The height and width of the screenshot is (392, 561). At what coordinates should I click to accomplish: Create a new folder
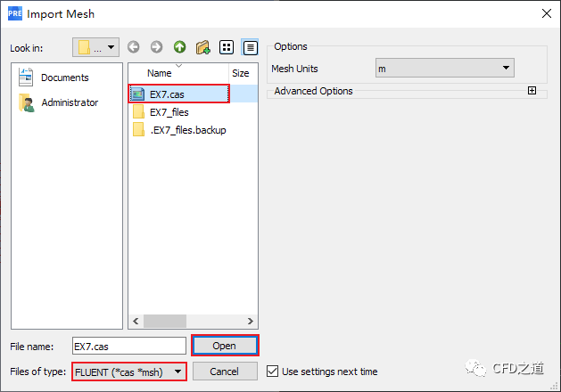click(x=202, y=47)
